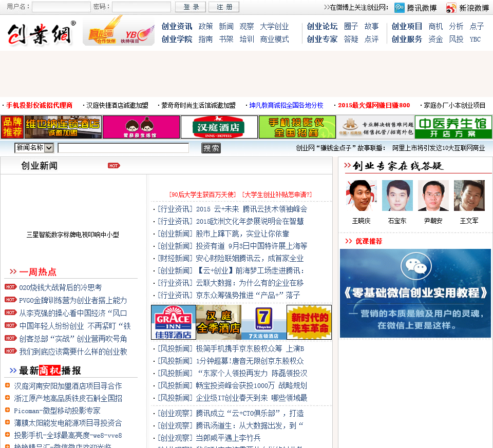The image size is (493, 448).
Task: Open the 创業網 logo homepage link
Action: 41,33
